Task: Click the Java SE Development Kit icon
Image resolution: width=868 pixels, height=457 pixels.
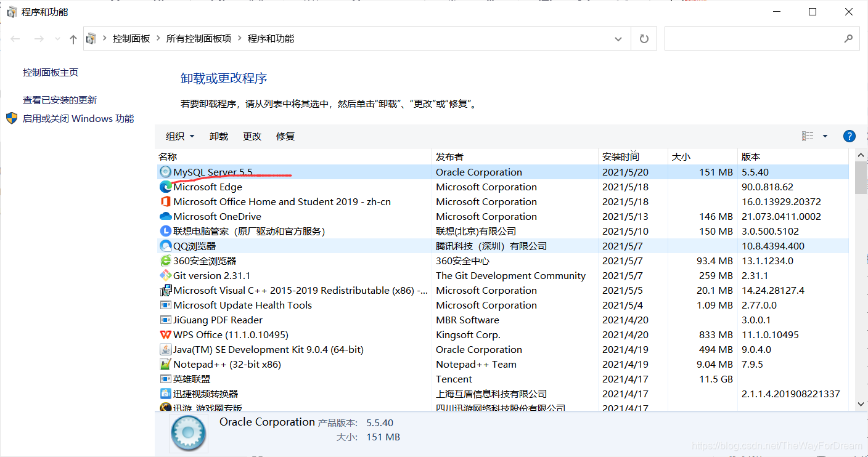Action: click(165, 349)
